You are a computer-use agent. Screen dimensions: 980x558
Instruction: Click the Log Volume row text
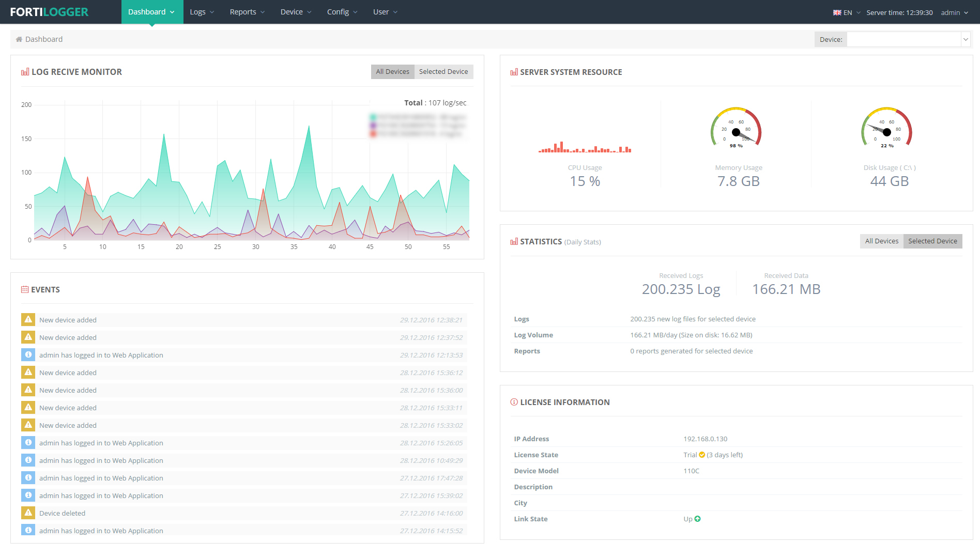pos(691,335)
